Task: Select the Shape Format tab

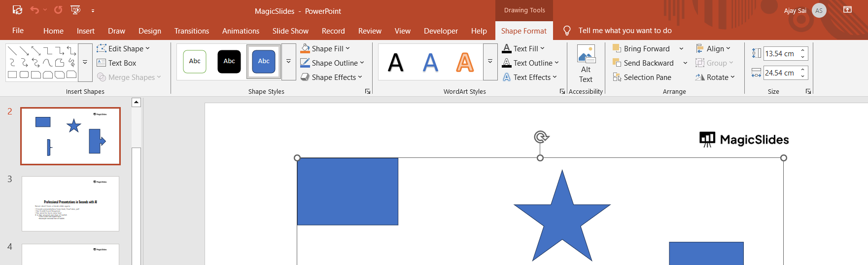Action: pyautogui.click(x=524, y=31)
